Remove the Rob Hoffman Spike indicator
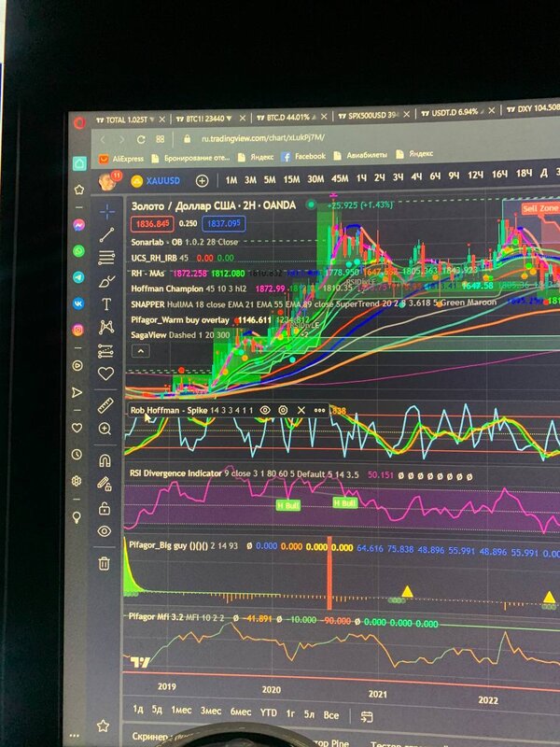This screenshot has width=560, height=747. [x=301, y=410]
